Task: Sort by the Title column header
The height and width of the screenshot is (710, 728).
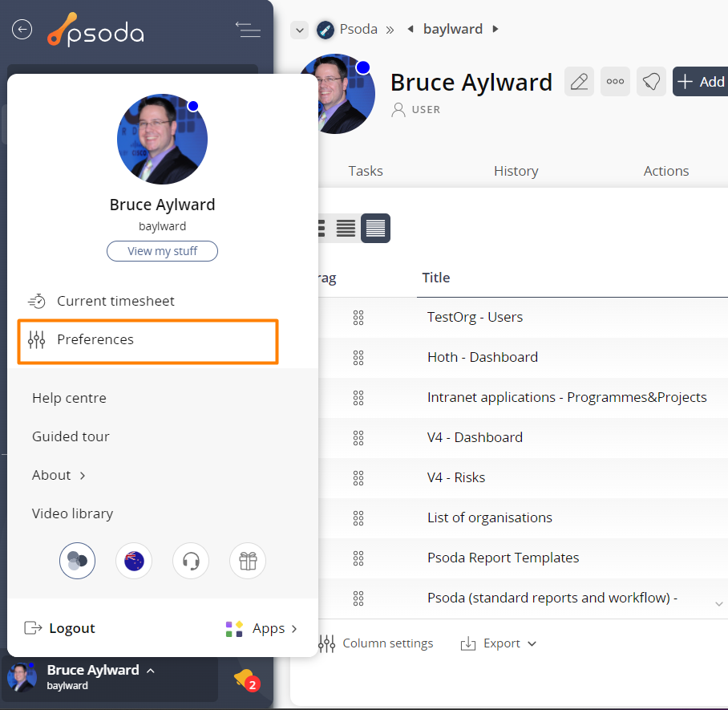Action: 436,278
